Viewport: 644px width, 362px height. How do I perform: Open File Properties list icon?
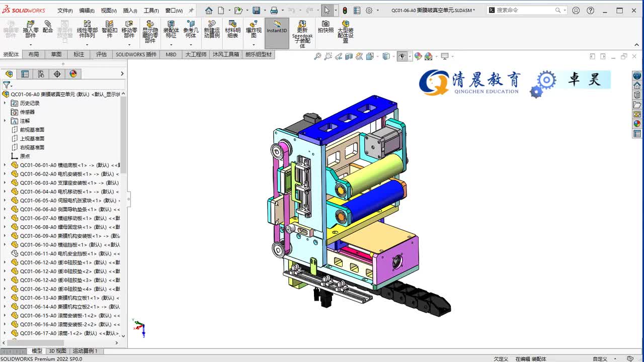(x=357, y=10)
